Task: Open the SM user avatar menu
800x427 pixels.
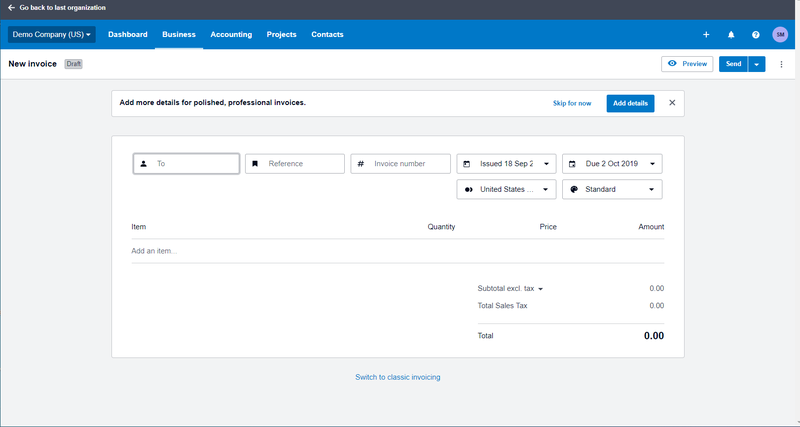Action: coord(780,35)
